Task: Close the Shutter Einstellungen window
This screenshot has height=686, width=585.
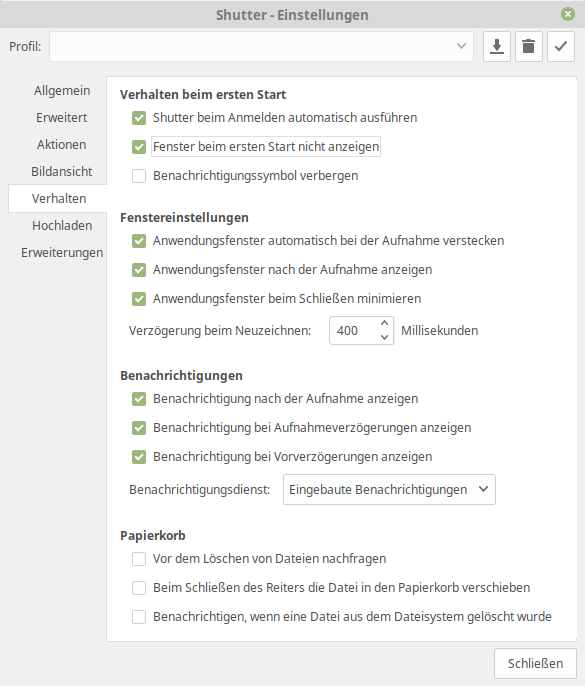Action: 568,14
